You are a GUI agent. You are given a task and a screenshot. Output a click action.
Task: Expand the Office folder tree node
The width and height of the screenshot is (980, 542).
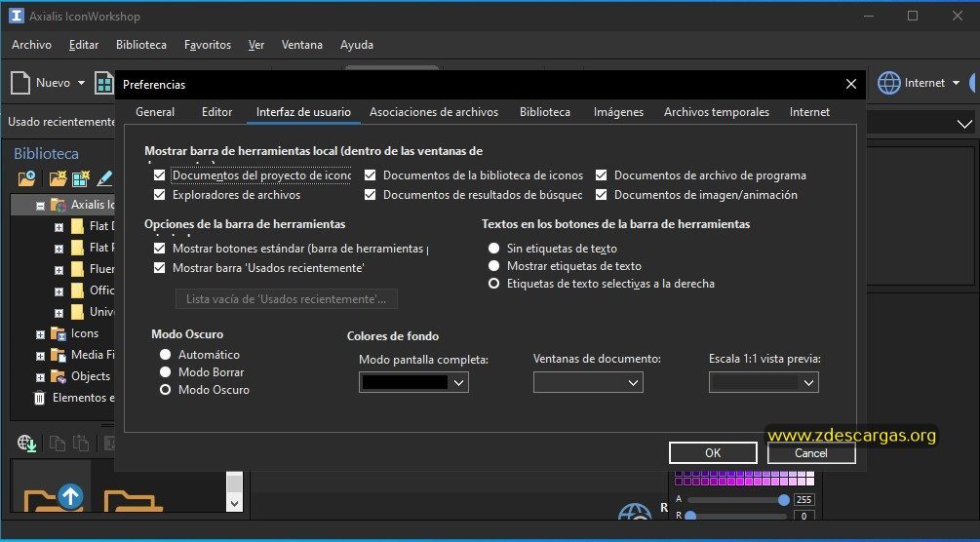59,291
